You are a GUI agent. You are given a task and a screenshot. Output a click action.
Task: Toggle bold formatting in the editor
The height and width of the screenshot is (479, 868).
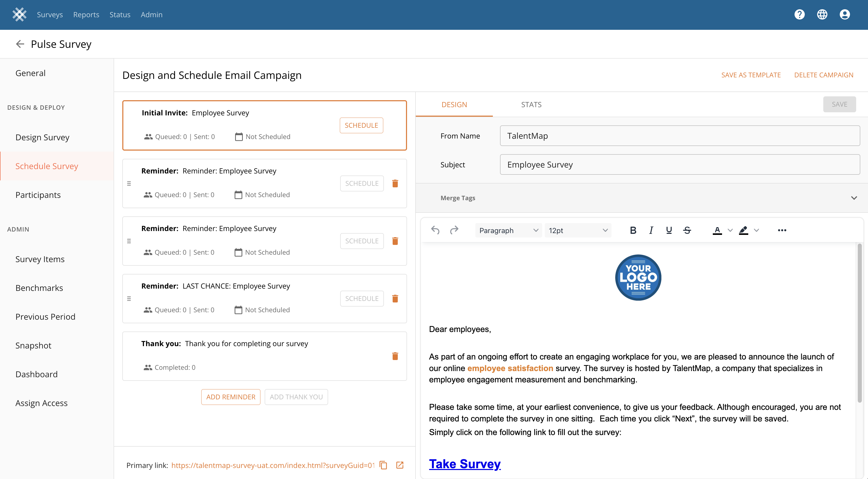tap(633, 230)
